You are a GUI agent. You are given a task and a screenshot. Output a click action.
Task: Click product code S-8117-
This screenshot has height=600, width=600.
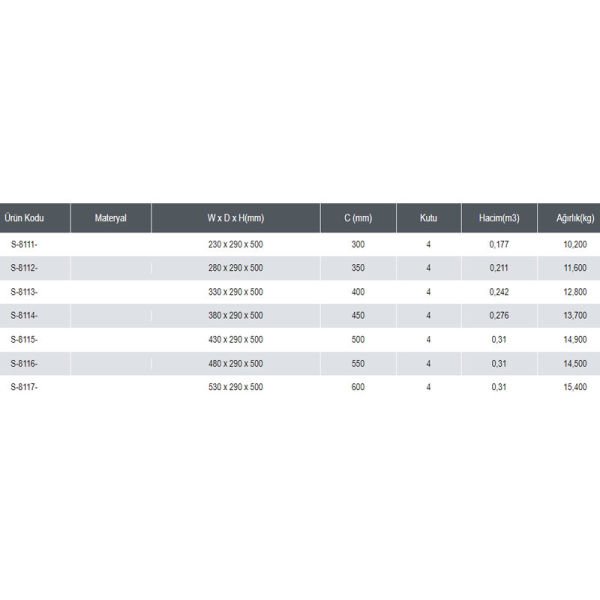pos(24,387)
